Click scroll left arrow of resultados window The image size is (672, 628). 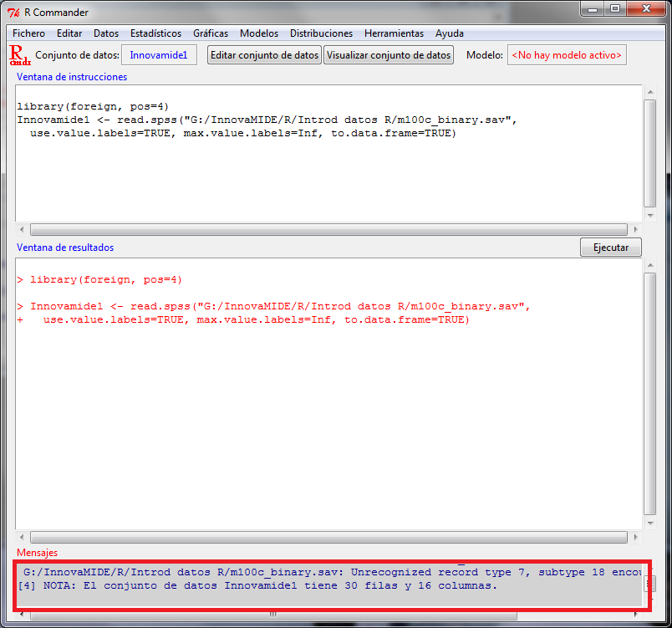click(x=22, y=537)
